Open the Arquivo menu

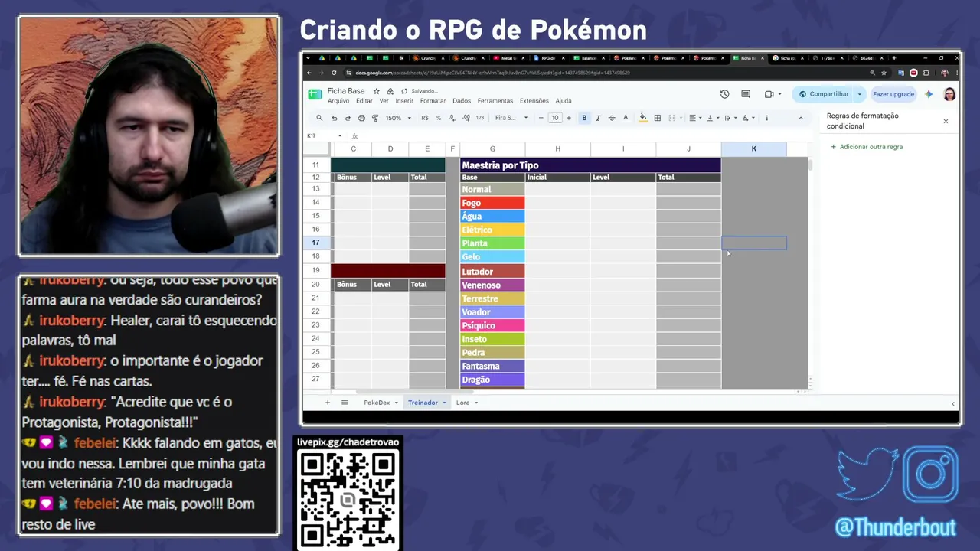click(338, 101)
